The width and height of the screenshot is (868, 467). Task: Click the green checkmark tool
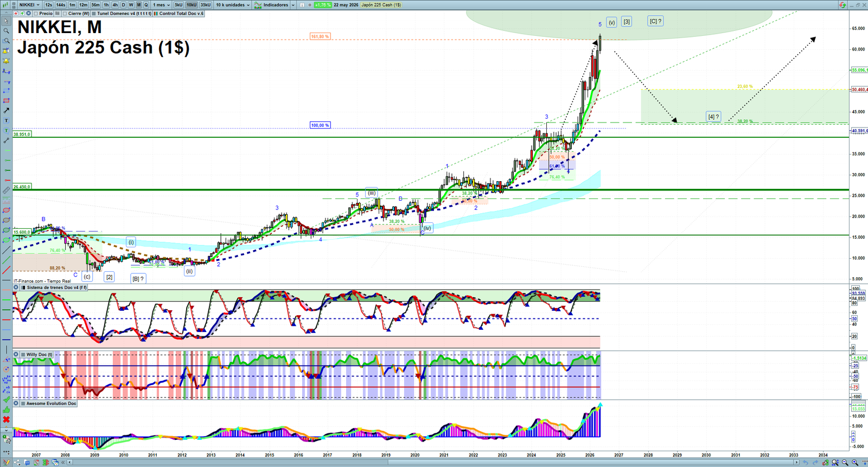pyautogui.click(x=7, y=399)
